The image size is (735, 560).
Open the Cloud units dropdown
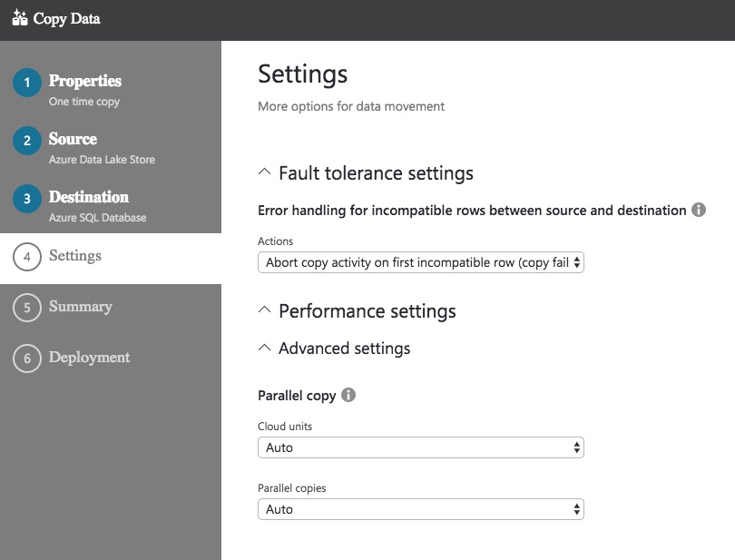(420, 447)
